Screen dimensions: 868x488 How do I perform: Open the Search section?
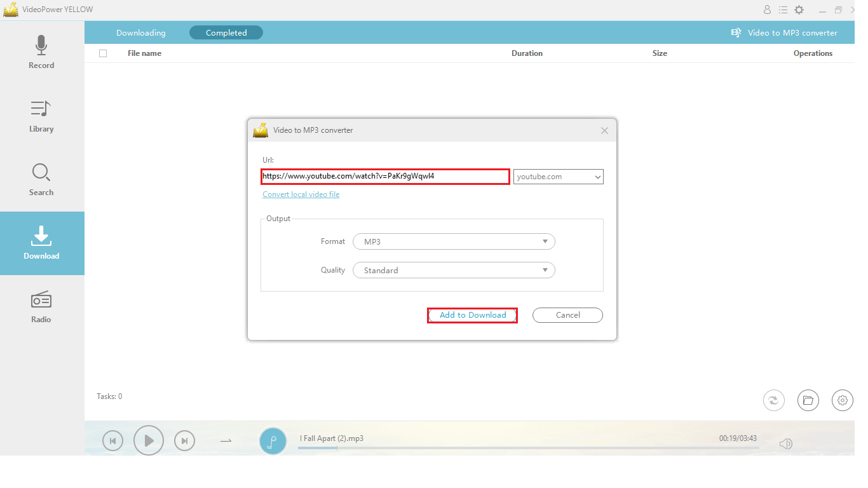click(x=41, y=180)
